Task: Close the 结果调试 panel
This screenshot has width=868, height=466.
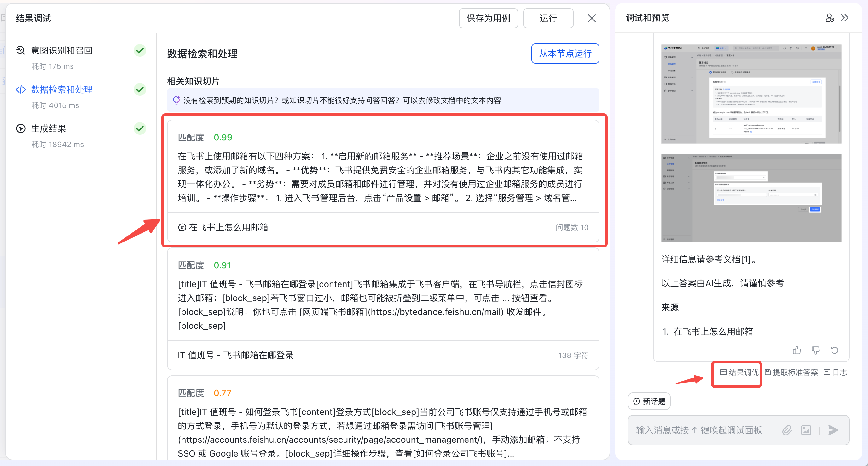Action: tap(592, 18)
